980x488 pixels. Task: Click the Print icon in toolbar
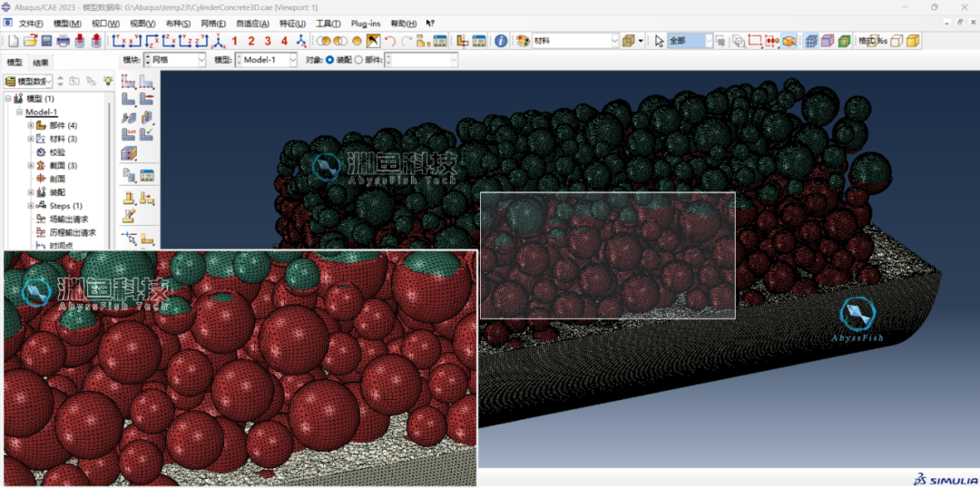pos(64,41)
